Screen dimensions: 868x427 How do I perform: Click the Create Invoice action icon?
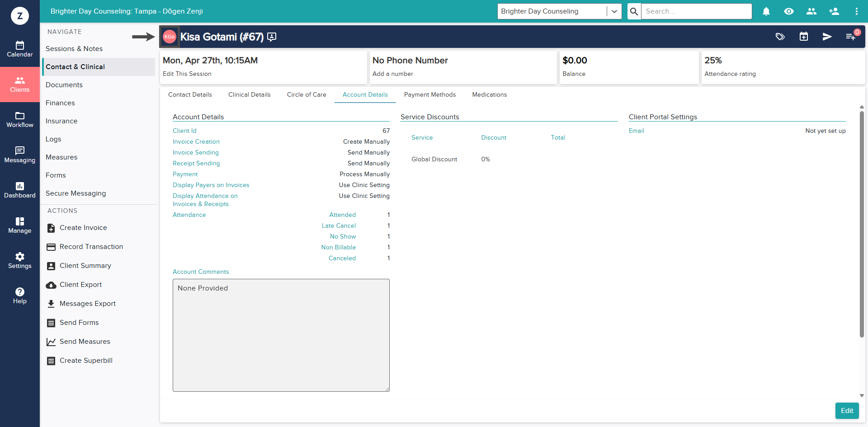tap(51, 228)
